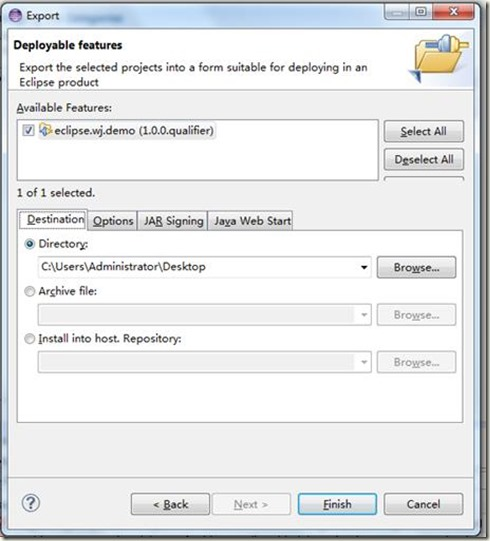Go back with the Back button
490x541 pixels.
[170, 504]
